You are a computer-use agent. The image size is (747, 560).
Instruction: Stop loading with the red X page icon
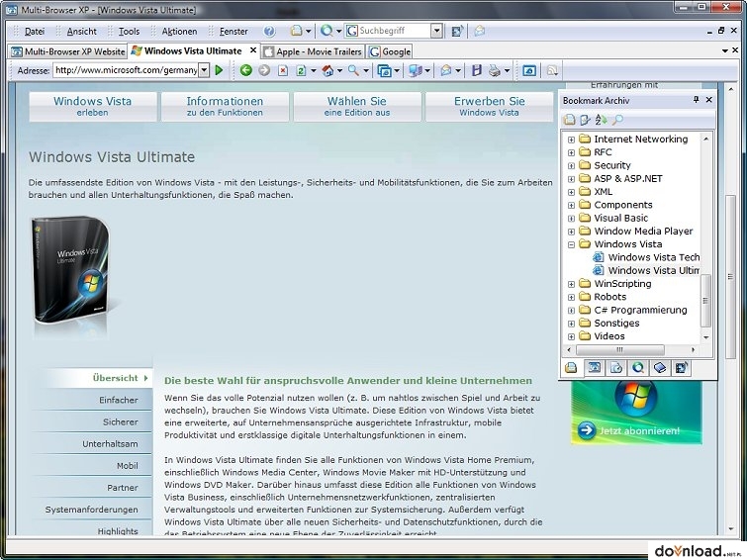point(283,70)
